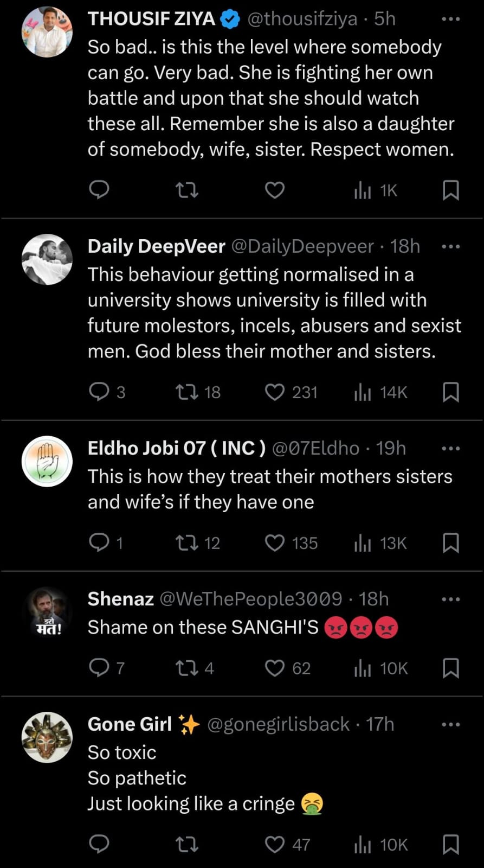Image resolution: width=484 pixels, height=868 pixels.
Task: Bookmark THOUSIF ZIYA's tweet
Action: [451, 190]
